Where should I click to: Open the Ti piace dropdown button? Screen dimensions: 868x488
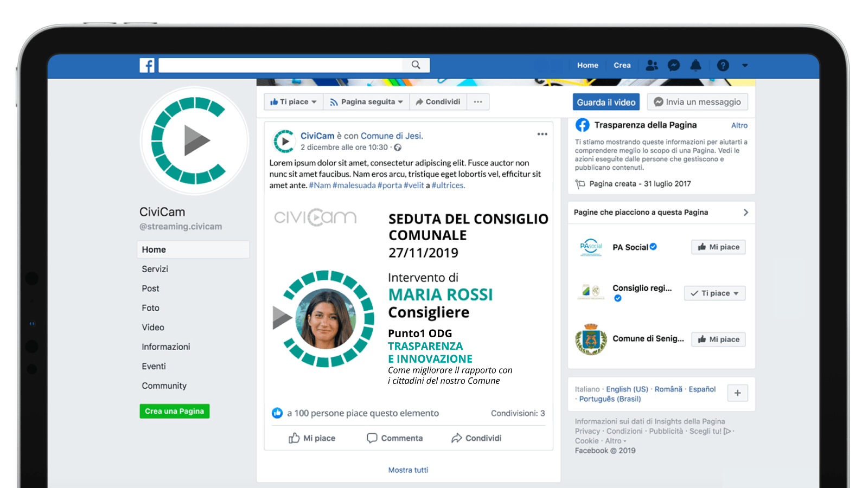pos(293,102)
